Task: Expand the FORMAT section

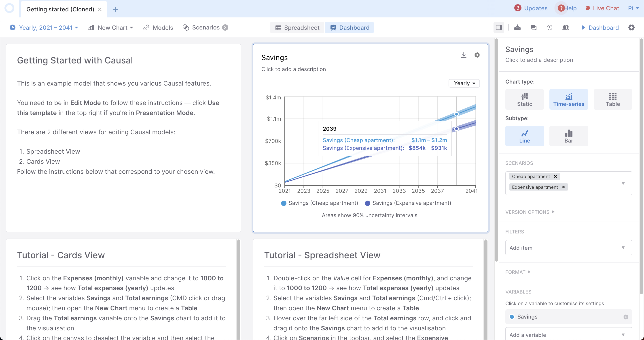Action: click(x=518, y=272)
